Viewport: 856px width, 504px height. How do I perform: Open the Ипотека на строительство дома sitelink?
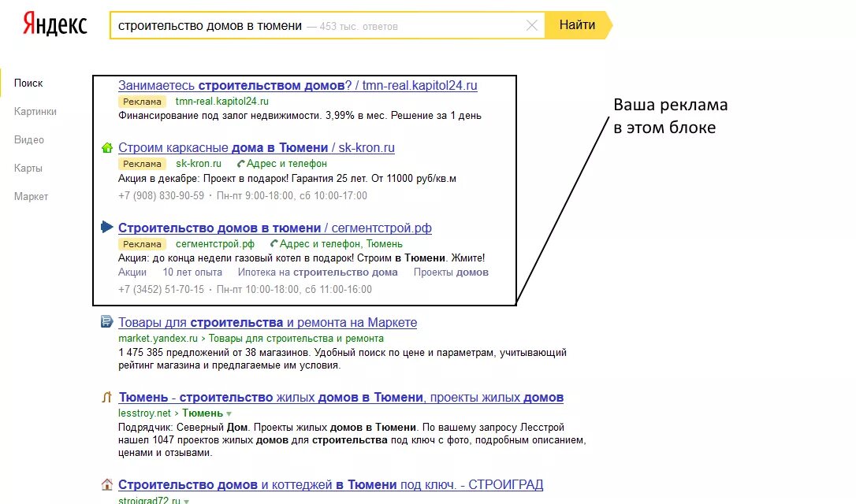pyautogui.click(x=317, y=272)
